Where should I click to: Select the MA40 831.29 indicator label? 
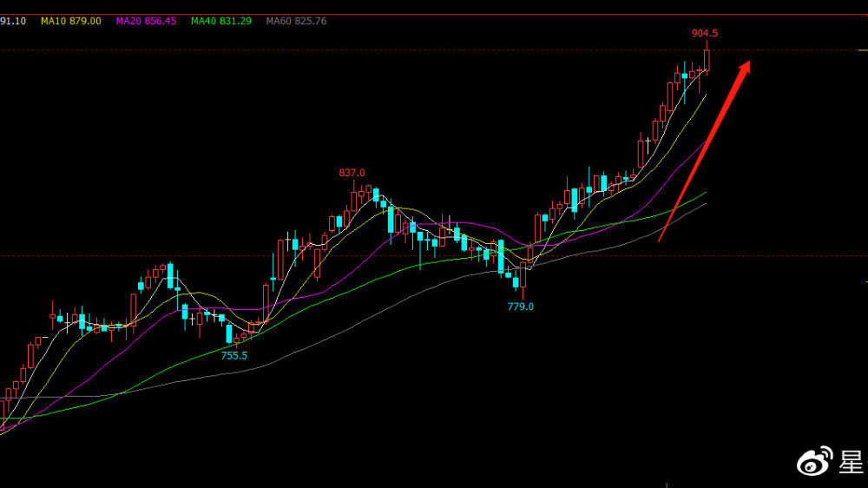click(x=220, y=21)
